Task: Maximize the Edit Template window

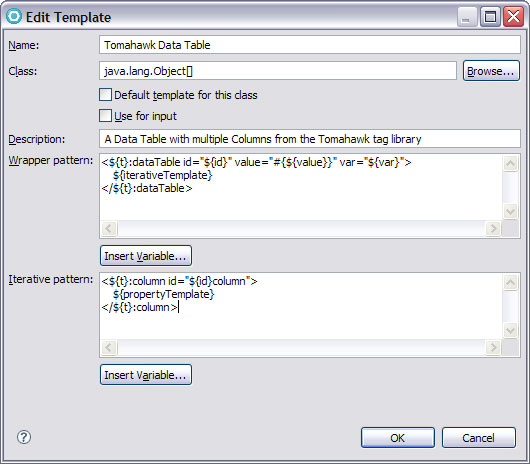Action: 490,17
